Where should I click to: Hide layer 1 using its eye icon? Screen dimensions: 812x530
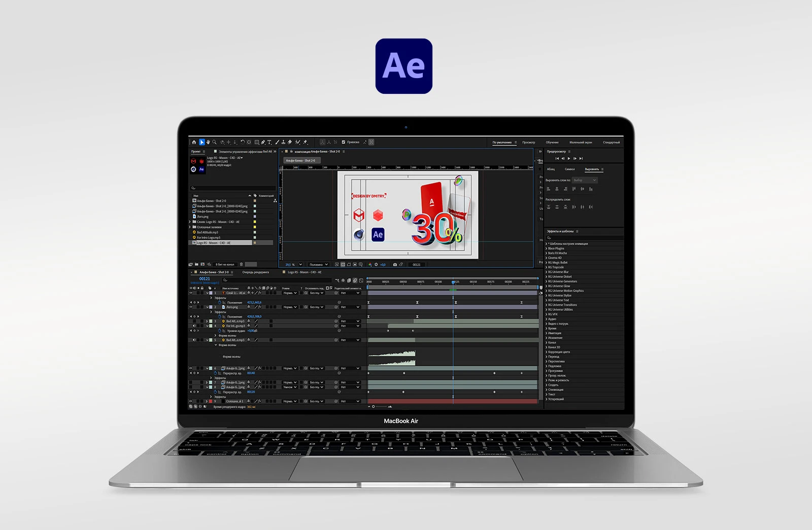point(191,293)
